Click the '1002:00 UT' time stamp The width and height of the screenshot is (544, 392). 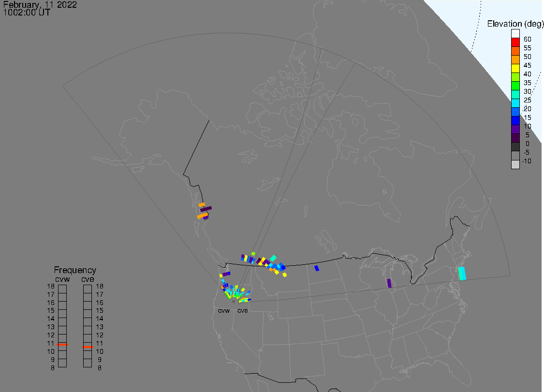click(x=27, y=13)
